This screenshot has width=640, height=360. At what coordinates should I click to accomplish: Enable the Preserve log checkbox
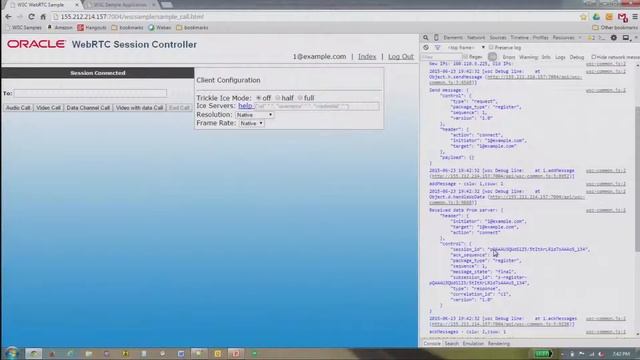click(491, 48)
